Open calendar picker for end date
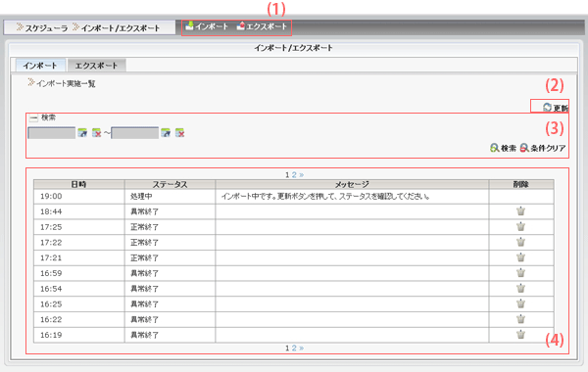Screen dimensions: 588x372 pyautogui.click(x=166, y=133)
